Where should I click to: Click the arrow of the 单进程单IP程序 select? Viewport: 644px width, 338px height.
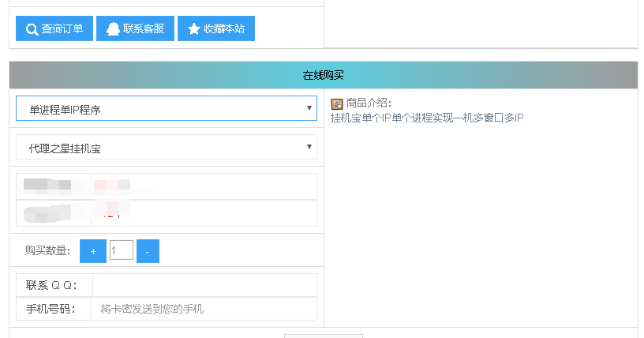click(x=309, y=109)
